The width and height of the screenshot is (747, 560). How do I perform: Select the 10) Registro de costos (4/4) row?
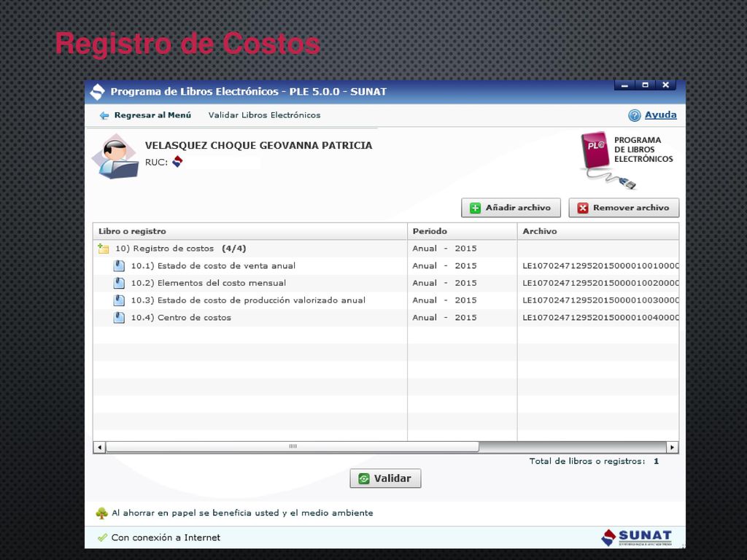click(386, 249)
